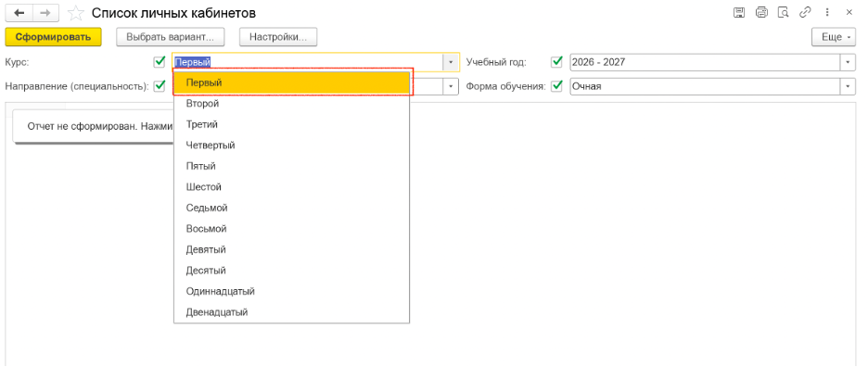Select Первый in the dropdown list
This screenshot has width=868, height=367.
coord(292,82)
